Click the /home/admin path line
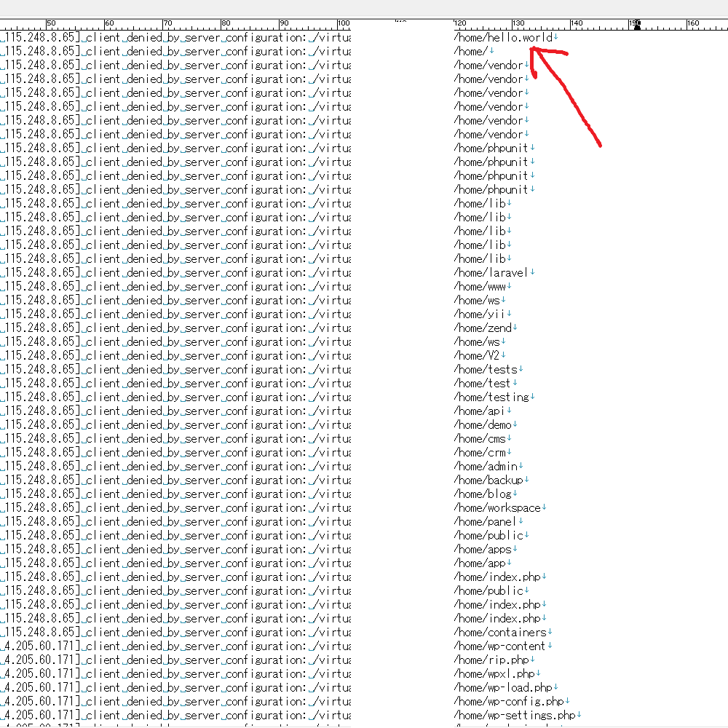 click(x=485, y=467)
